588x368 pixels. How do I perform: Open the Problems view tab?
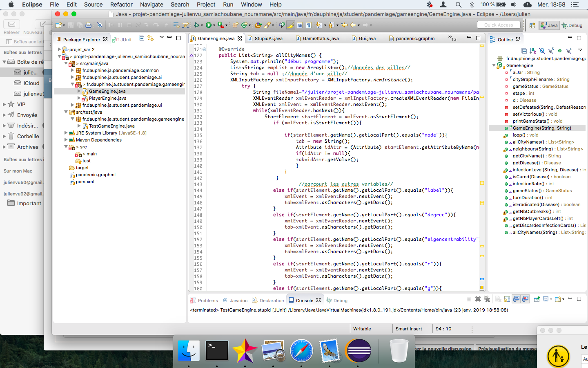[204, 301]
